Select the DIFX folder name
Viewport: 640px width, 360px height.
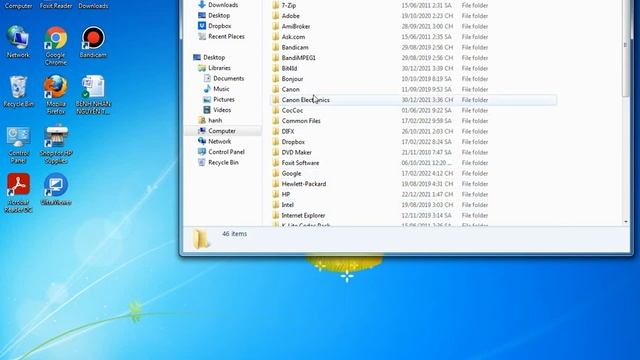[288, 131]
